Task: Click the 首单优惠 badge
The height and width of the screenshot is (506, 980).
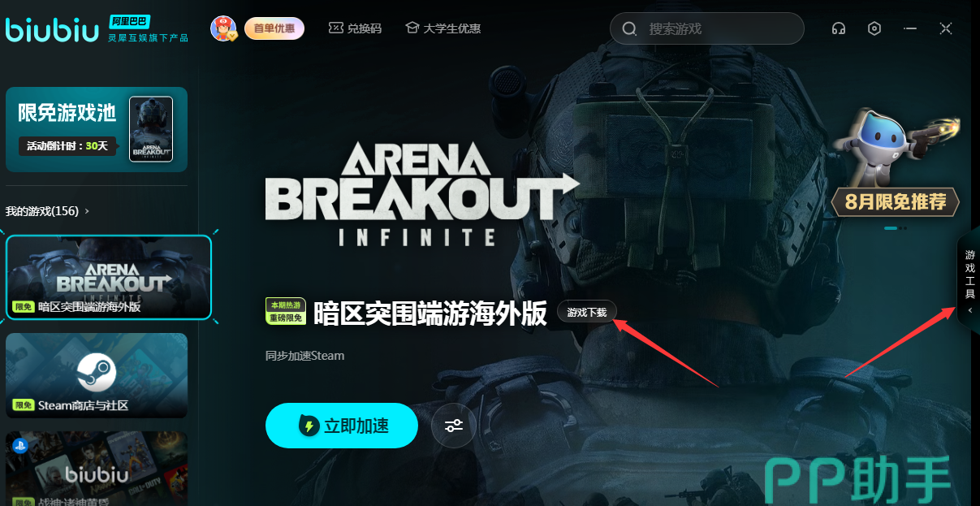Action: 274,28
